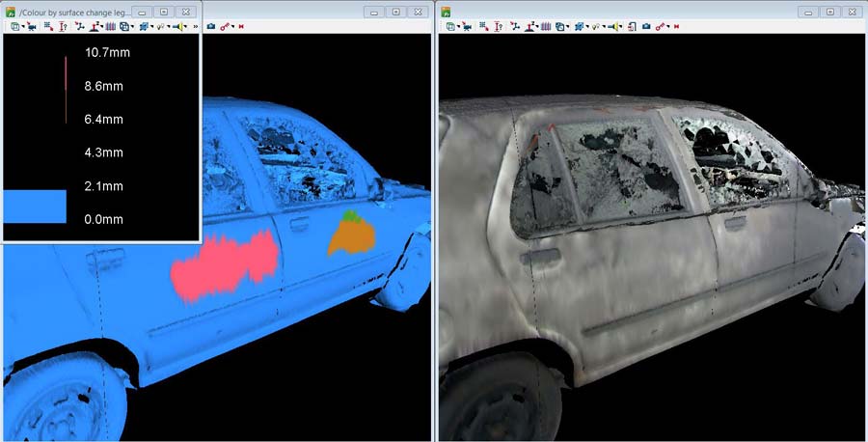Click the red marker icon ending right window toolbar
The width and height of the screenshot is (868, 442).
pos(676,27)
